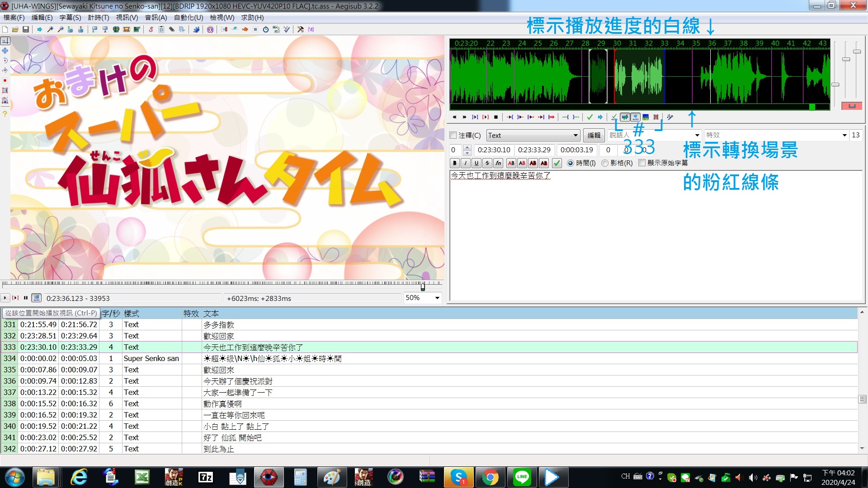Open the primary color AB picker

click(511, 163)
